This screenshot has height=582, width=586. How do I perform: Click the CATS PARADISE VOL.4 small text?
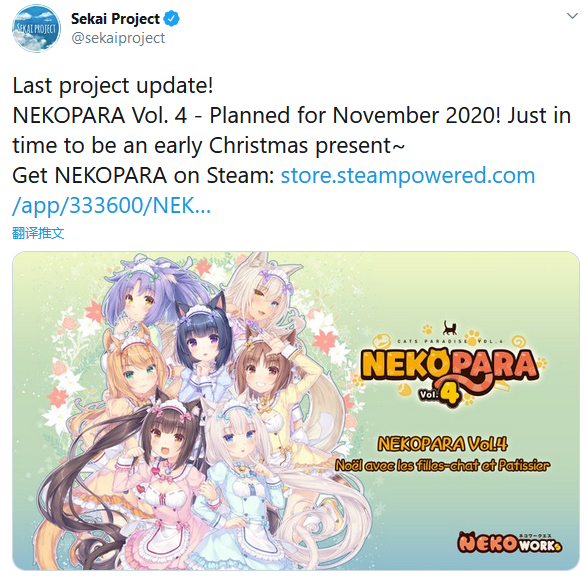[x=450, y=341]
